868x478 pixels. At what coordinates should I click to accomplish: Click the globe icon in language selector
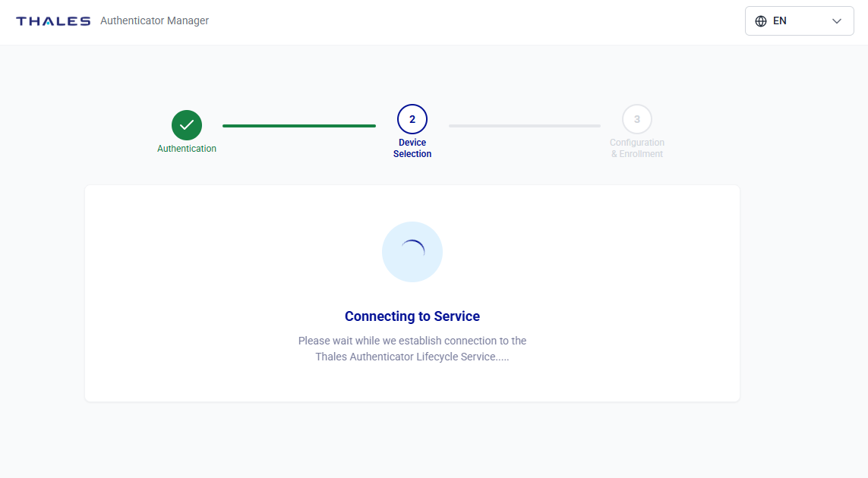[761, 21]
